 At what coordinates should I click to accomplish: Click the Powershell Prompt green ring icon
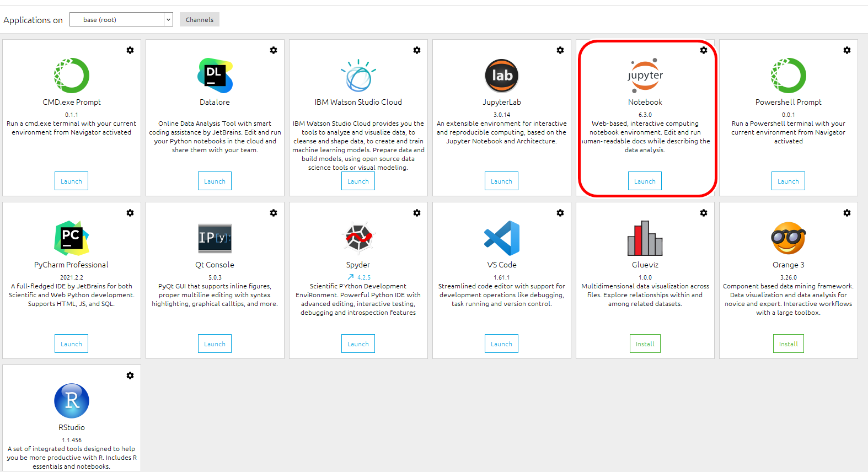coord(789,76)
